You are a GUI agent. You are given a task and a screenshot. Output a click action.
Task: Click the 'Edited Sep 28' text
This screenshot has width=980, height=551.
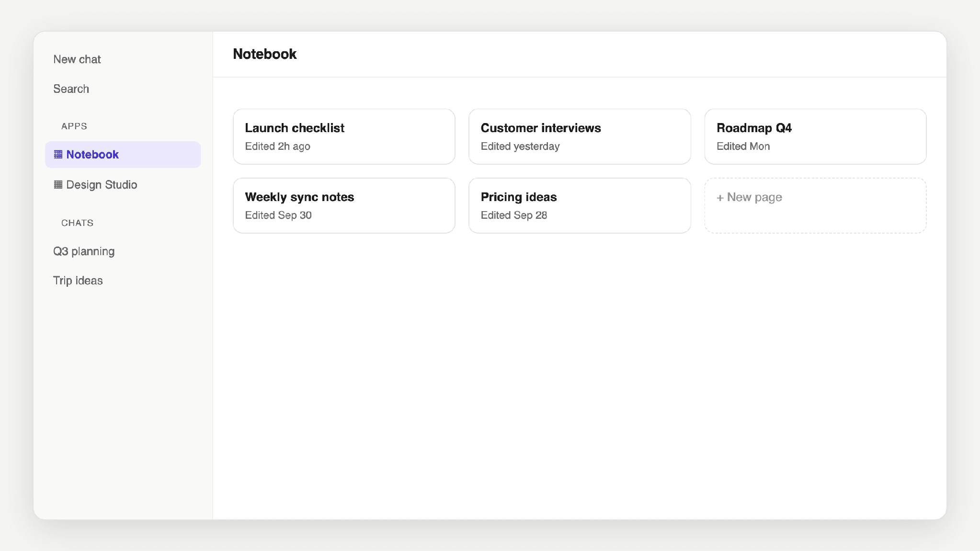click(514, 215)
